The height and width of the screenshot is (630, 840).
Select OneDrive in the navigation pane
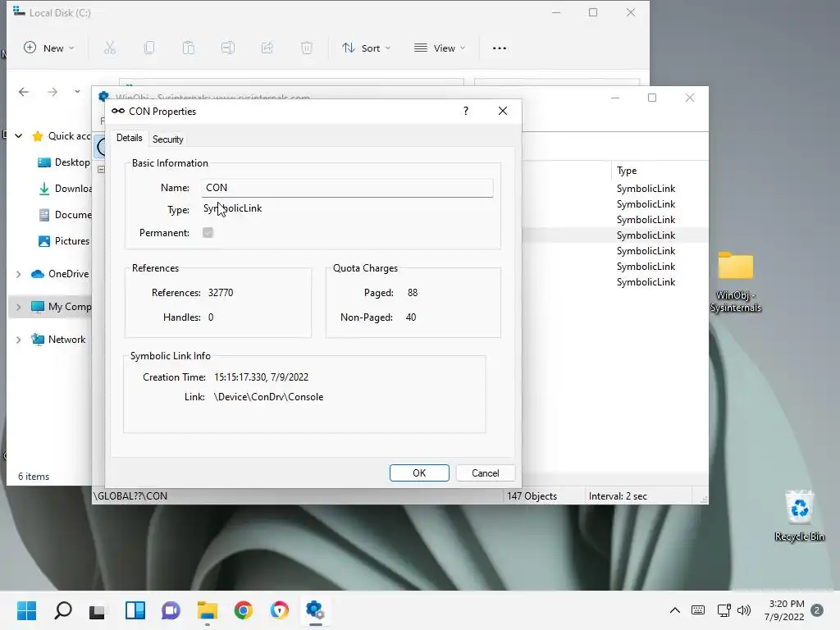pyautogui.click(x=59, y=274)
